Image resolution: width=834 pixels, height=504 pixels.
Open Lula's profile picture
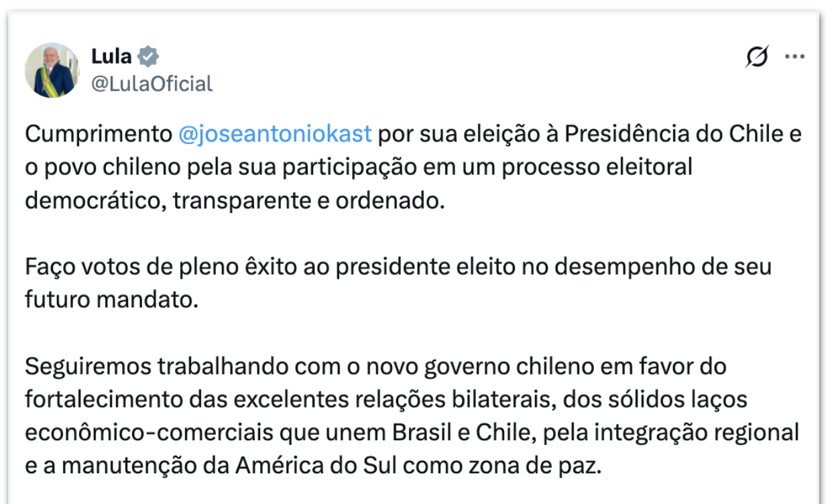coord(52,70)
